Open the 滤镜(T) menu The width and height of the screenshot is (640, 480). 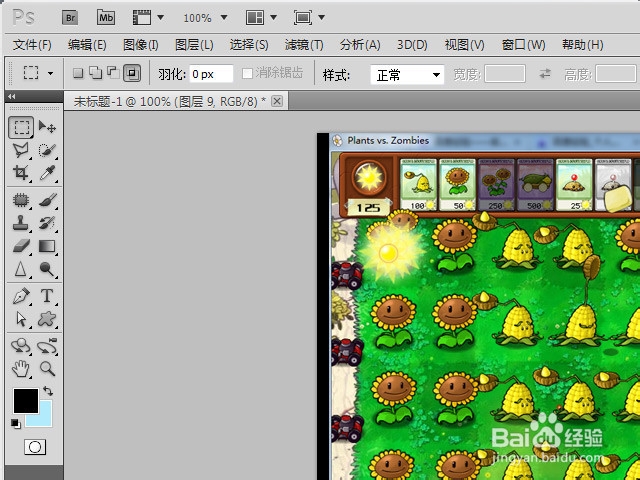tap(304, 44)
